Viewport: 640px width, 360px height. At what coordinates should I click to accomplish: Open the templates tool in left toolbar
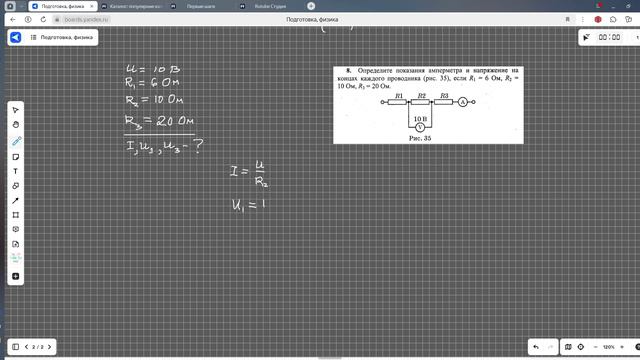pos(16,258)
